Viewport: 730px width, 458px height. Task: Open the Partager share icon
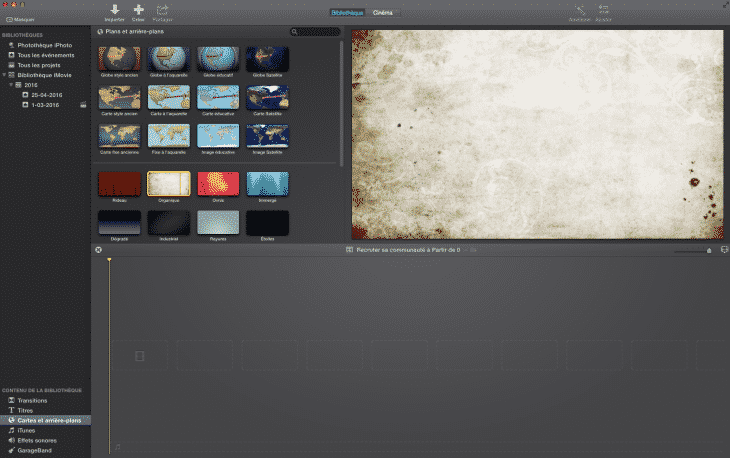(x=162, y=10)
